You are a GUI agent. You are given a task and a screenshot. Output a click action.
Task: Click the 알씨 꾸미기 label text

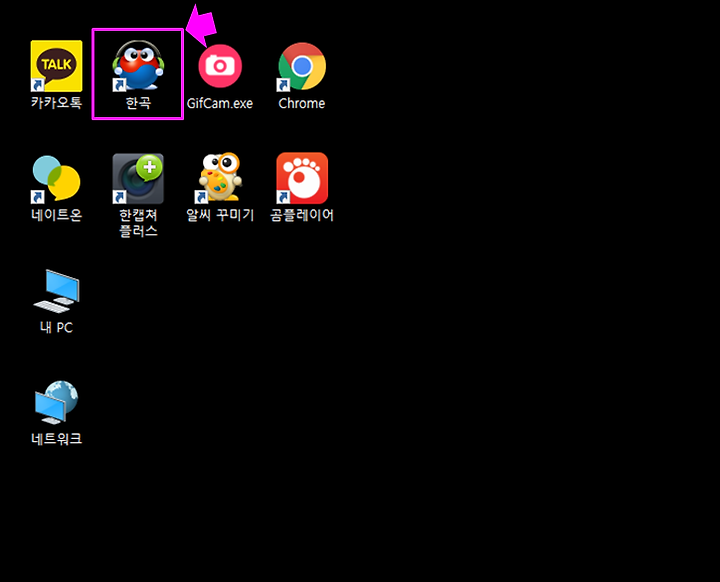click(x=220, y=215)
